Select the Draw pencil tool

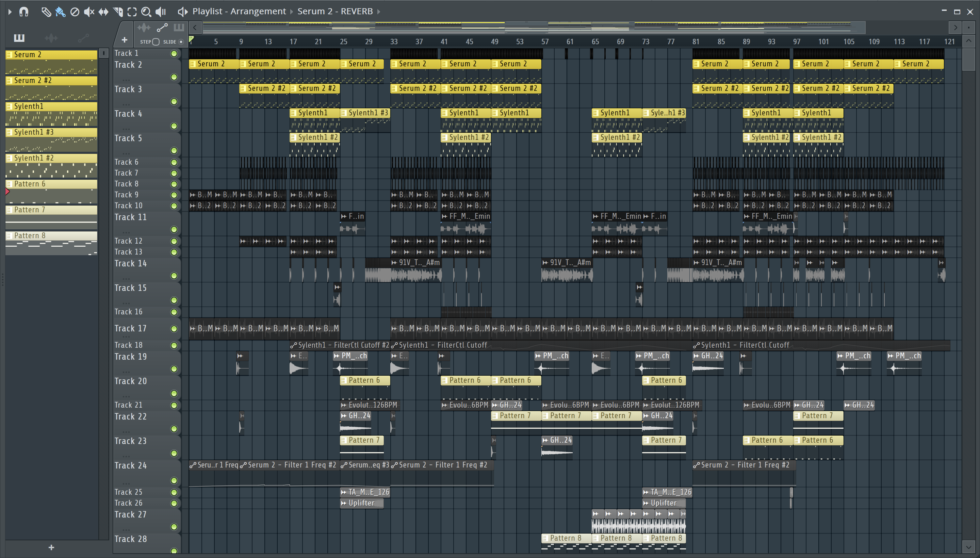coord(46,12)
